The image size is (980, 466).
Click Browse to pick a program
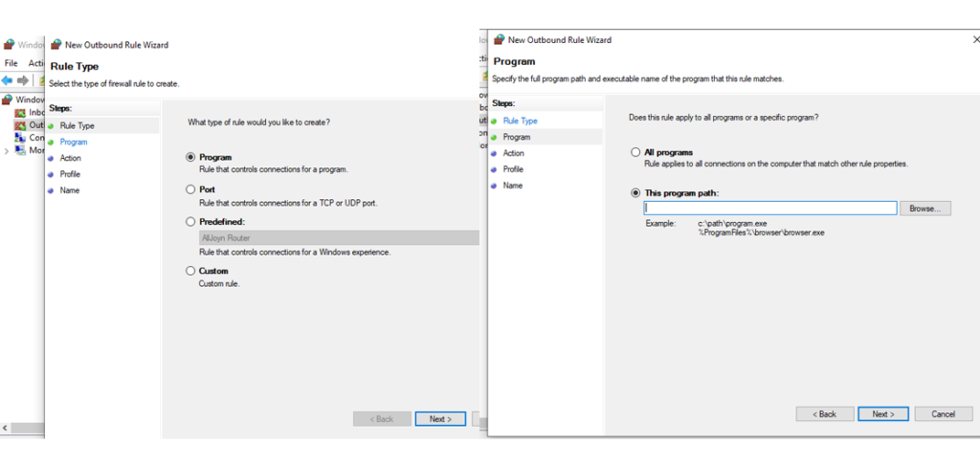925,209
